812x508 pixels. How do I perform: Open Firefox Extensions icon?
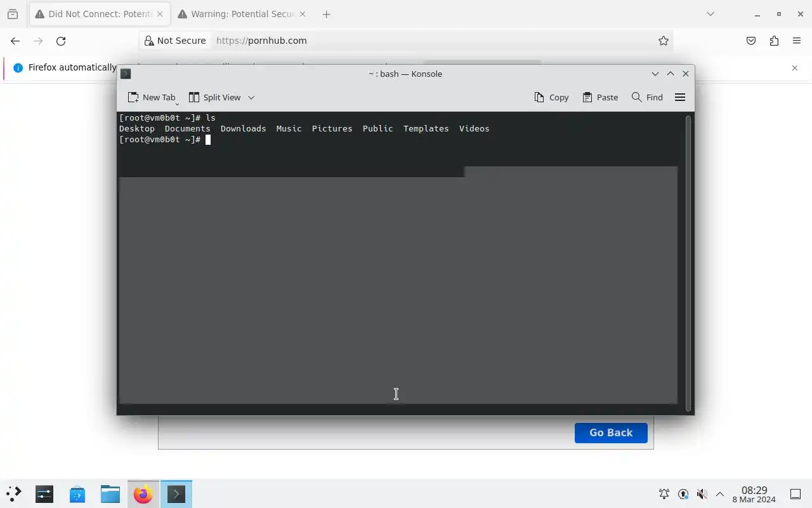point(774,41)
